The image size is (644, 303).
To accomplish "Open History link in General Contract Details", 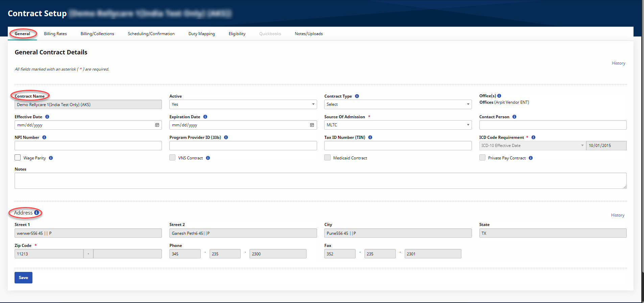I will point(618,63).
